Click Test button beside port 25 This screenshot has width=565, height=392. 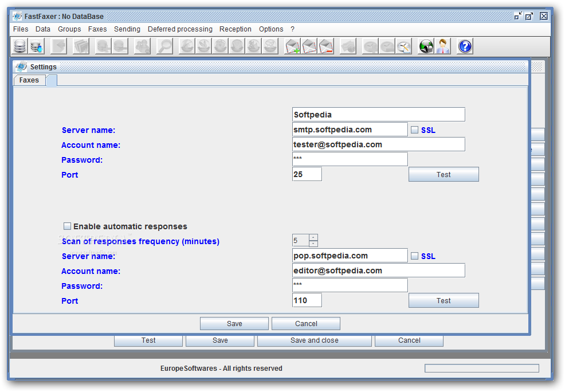[x=444, y=174]
